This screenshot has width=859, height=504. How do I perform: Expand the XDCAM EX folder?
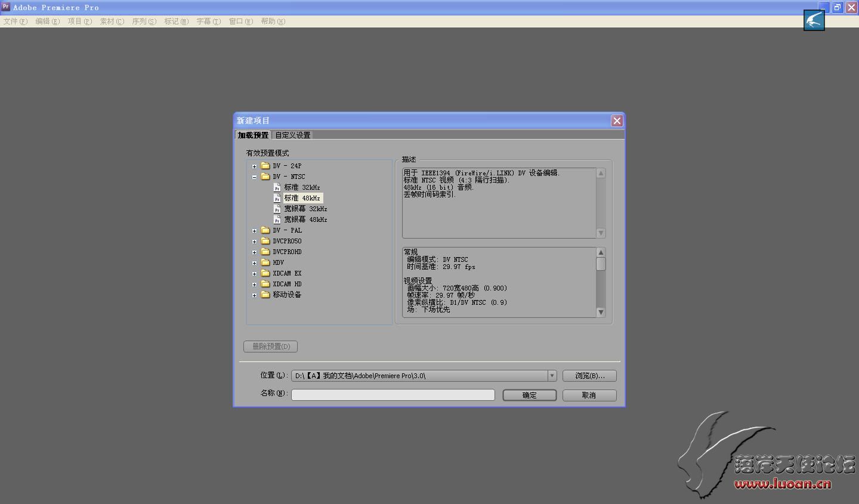(254, 274)
